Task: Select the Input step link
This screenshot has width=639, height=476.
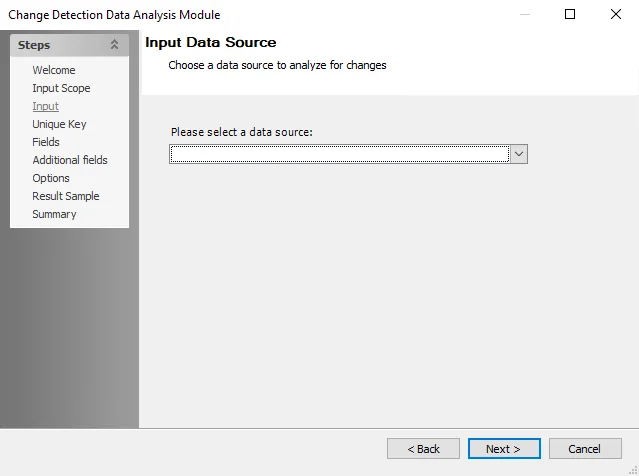Action: (46, 106)
